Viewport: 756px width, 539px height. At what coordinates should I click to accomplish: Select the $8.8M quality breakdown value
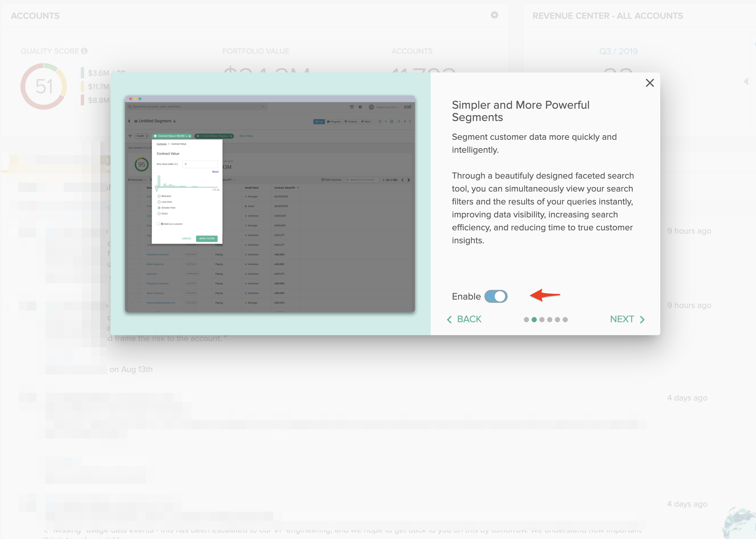pos(99,100)
